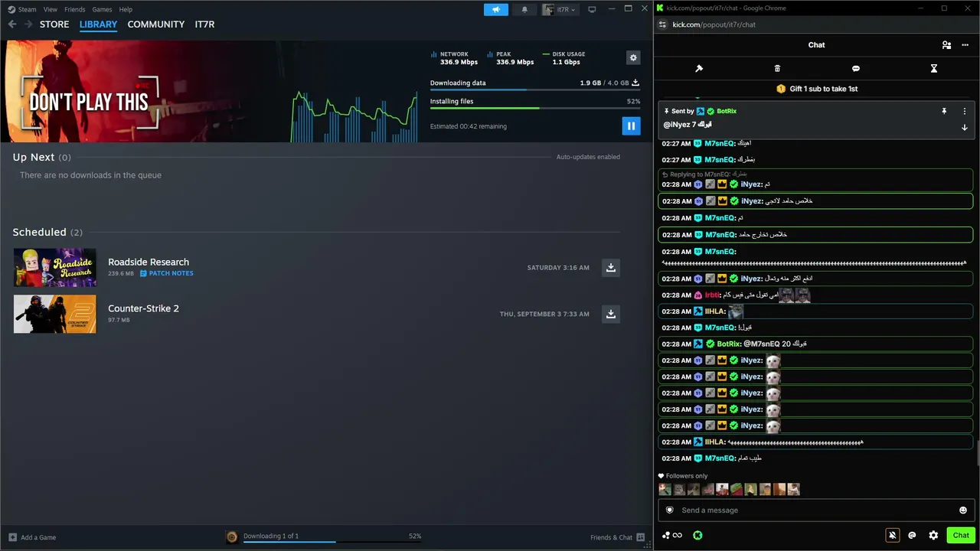
Task: Open the Steam announcements megaphone
Action: (x=496, y=9)
